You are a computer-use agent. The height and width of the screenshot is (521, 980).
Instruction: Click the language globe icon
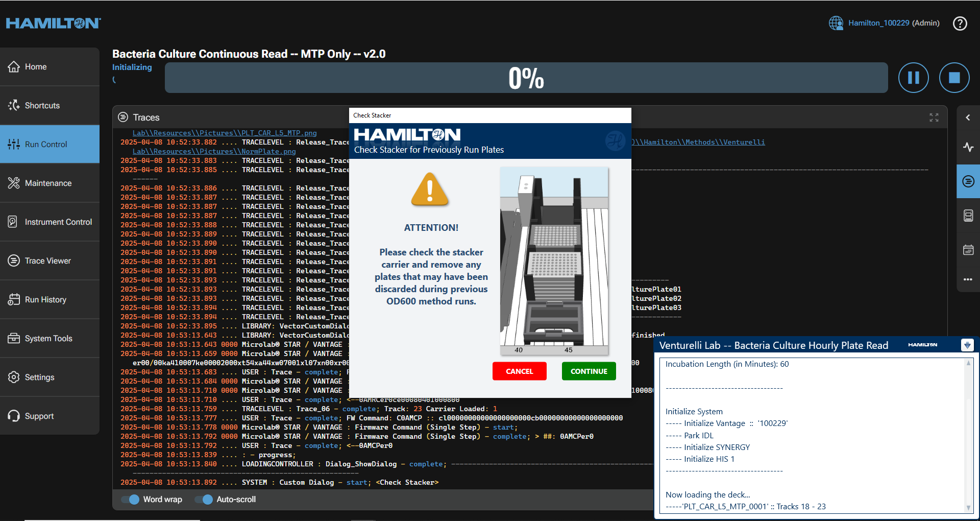[x=836, y=23]
